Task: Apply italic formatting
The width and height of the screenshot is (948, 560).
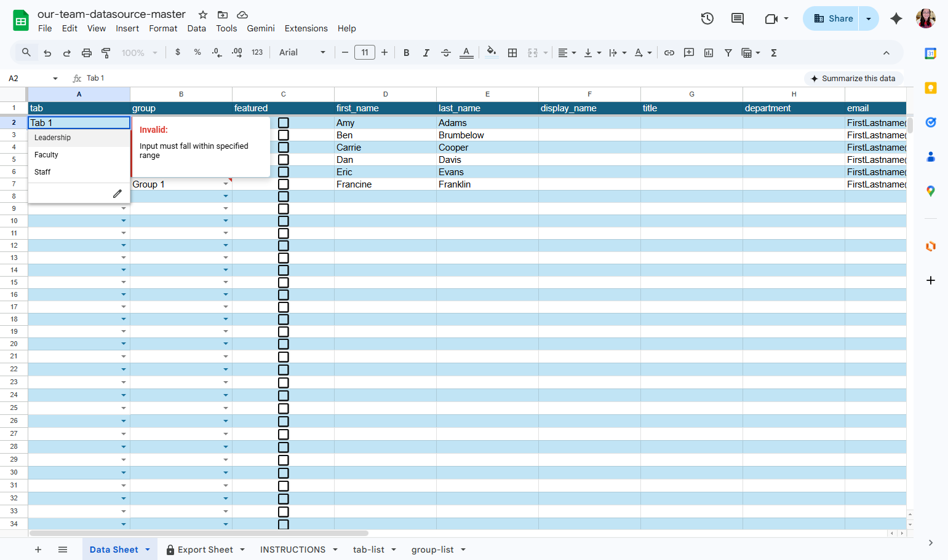Action: [426, 53]
